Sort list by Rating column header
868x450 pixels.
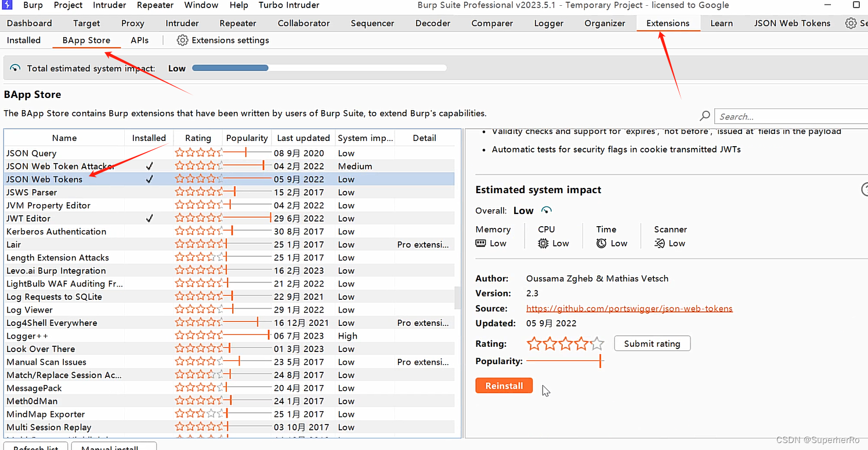198,138
